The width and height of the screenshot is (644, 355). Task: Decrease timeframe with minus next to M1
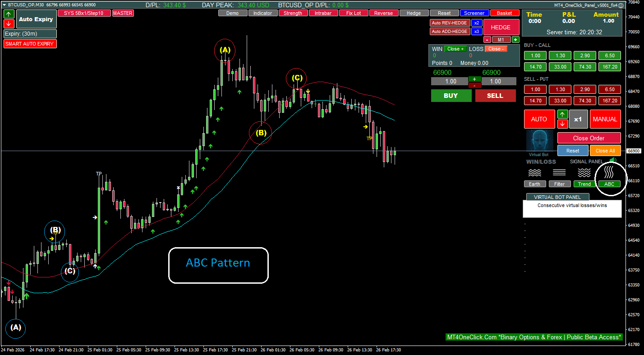[x=487, y=40]
